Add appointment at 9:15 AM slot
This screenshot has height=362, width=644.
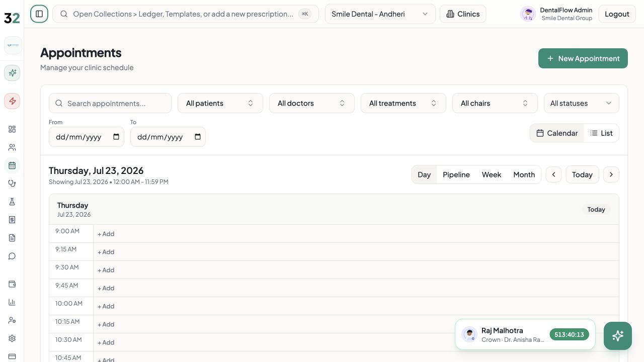106,252
